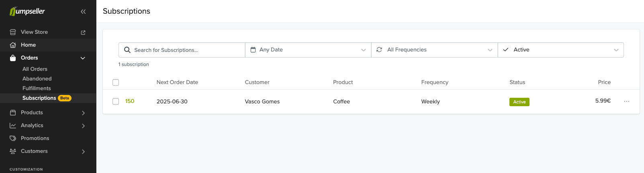Click the Coffee product cell
This screenshot has width=644, height=173.
[x=341, y=101]
